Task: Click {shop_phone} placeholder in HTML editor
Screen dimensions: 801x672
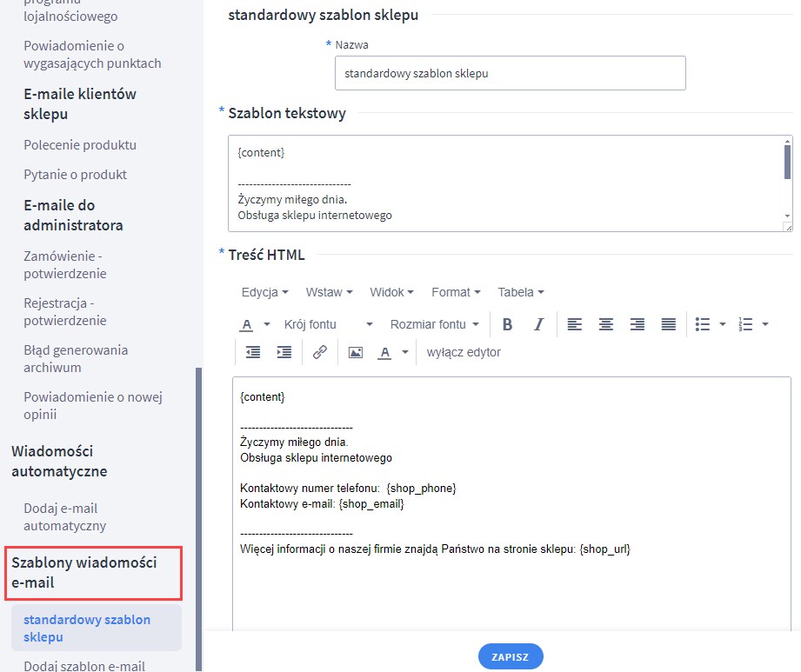Action: click(421, 489)
